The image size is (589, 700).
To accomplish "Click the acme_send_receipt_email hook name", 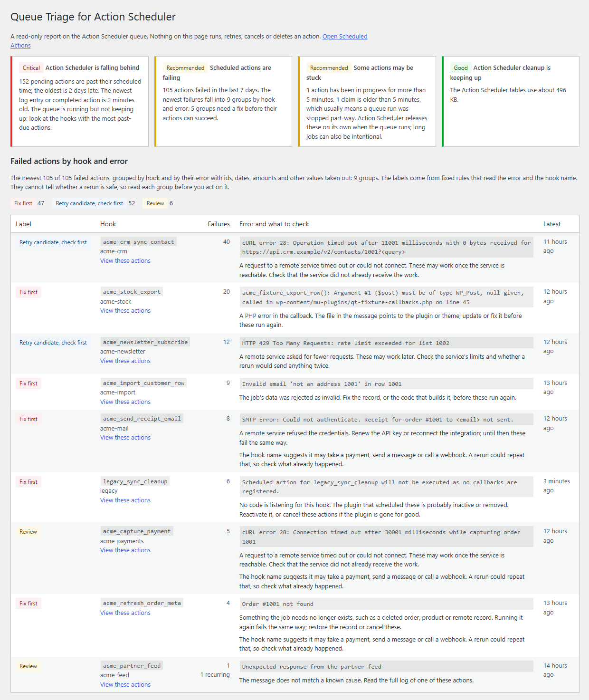I will [x=142, y=419].
